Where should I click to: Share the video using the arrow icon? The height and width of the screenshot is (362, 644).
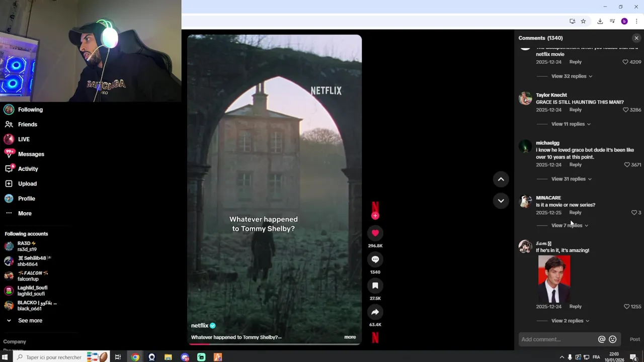pos(375,312)
